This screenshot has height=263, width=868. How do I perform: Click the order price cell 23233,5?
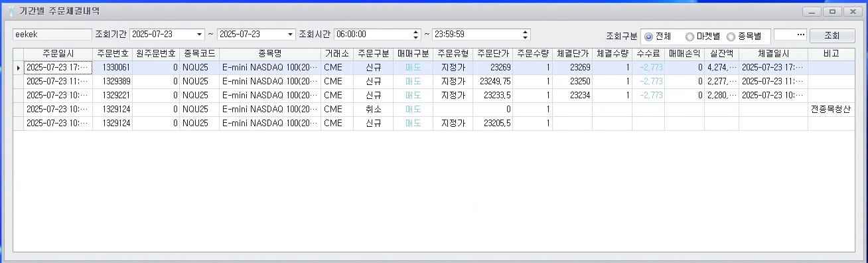click(492, 96)
